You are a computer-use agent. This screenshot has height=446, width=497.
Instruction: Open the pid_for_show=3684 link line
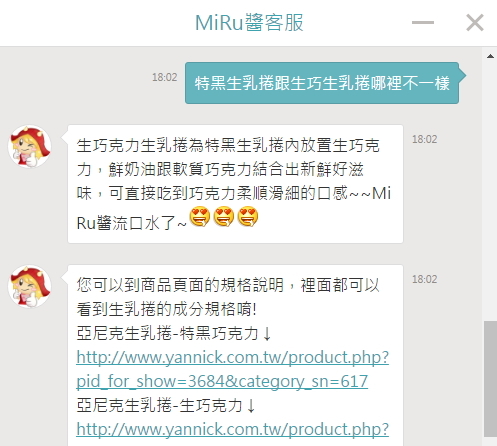(x=222, y=381)
